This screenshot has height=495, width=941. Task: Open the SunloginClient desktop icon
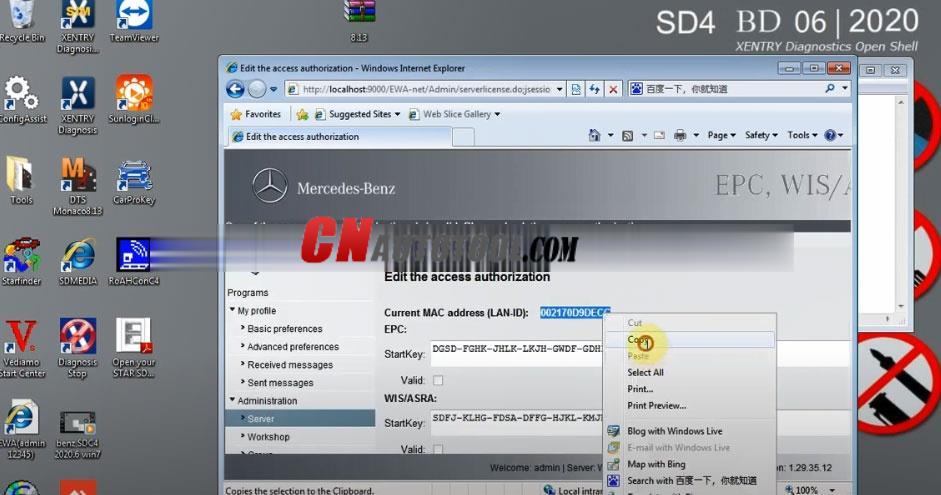(134, 100)
